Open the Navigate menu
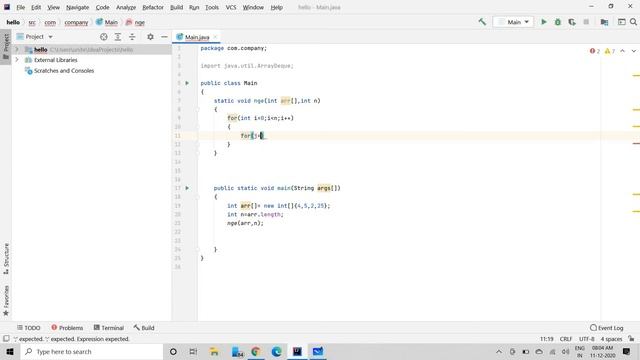Viewport: 640px width, 360px height. tap(78, 7)
